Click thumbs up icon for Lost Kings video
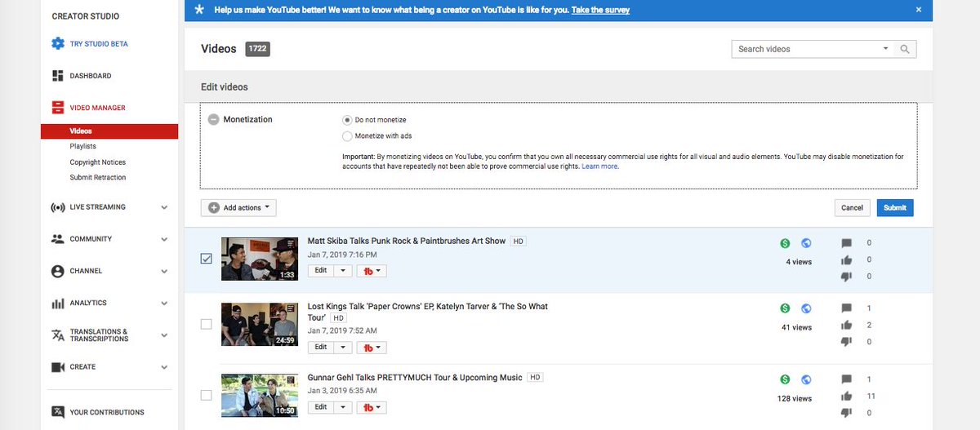 pyautogui.click(x=846, y=325)
